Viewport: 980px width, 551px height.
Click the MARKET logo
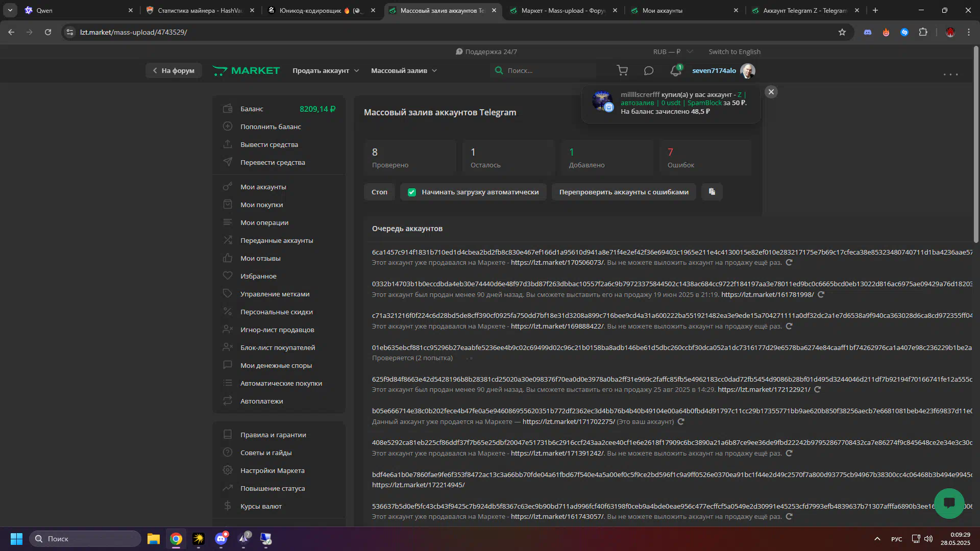[x=246, y=70]
